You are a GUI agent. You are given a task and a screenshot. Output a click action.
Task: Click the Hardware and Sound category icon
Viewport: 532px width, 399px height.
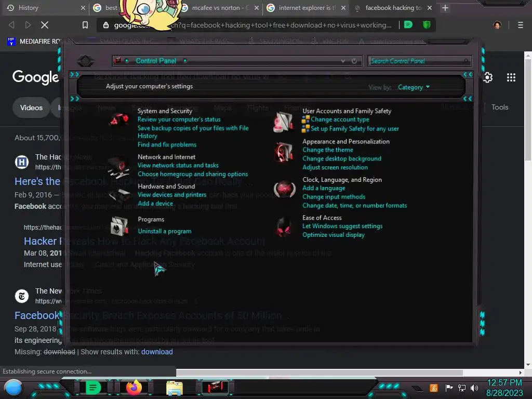pos(119,195)
